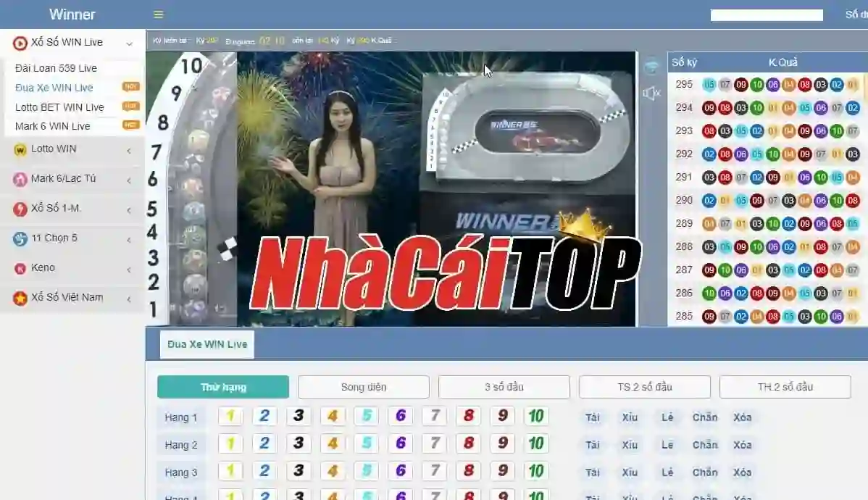Mute the live video sound

(x=651, y=93)
